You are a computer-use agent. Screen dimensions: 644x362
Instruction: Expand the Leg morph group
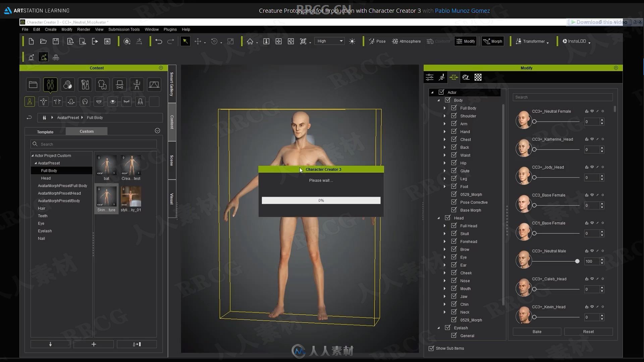445,179
